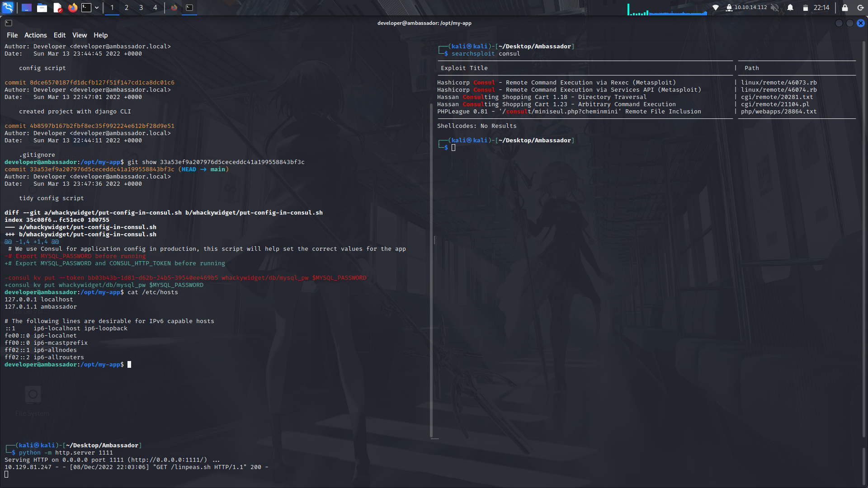Open the File menu in the terminal window

12,35
